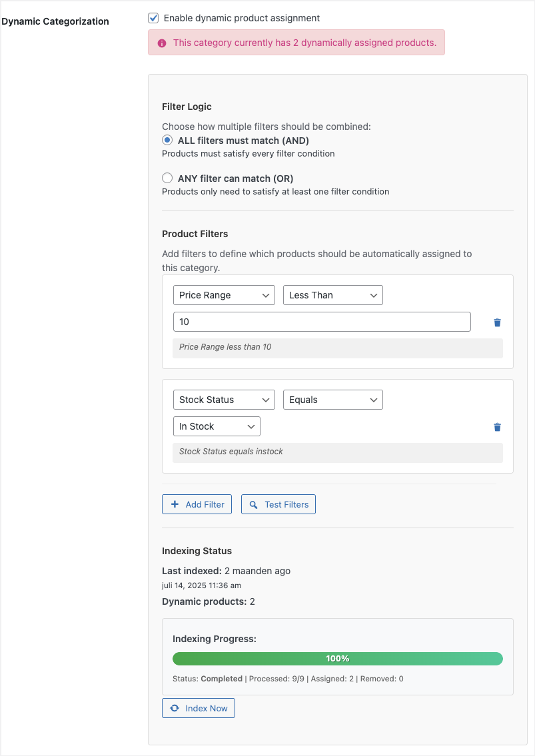Open the In Stock value dropdown
Viewport: 535px width, 756px height.
coord(215,426)
